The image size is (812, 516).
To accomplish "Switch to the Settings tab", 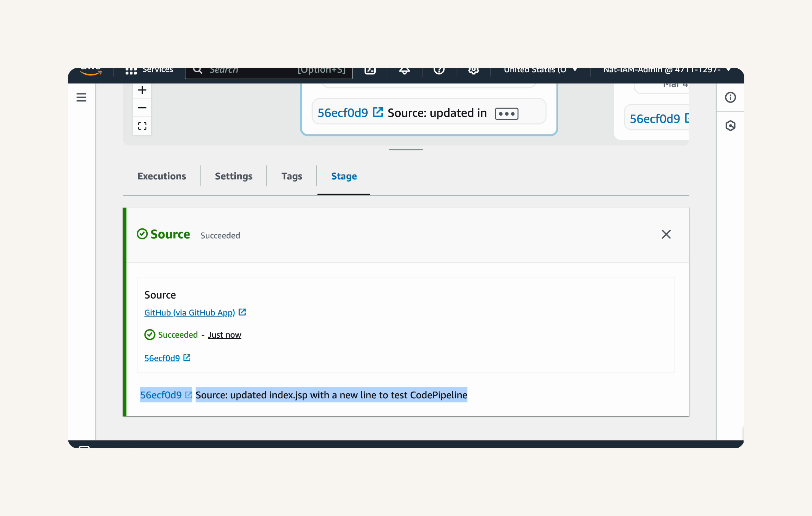I will pyautogui.click(x=234, y=176).
